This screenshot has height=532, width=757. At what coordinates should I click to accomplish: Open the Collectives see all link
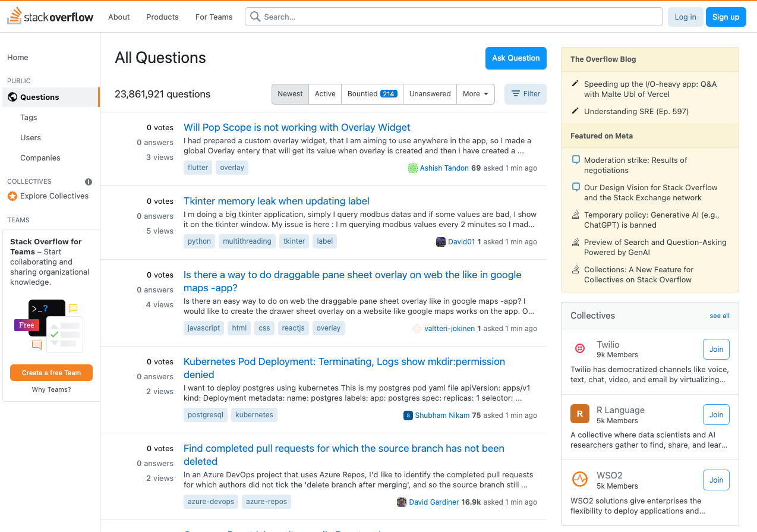click(x=719, y=316)
